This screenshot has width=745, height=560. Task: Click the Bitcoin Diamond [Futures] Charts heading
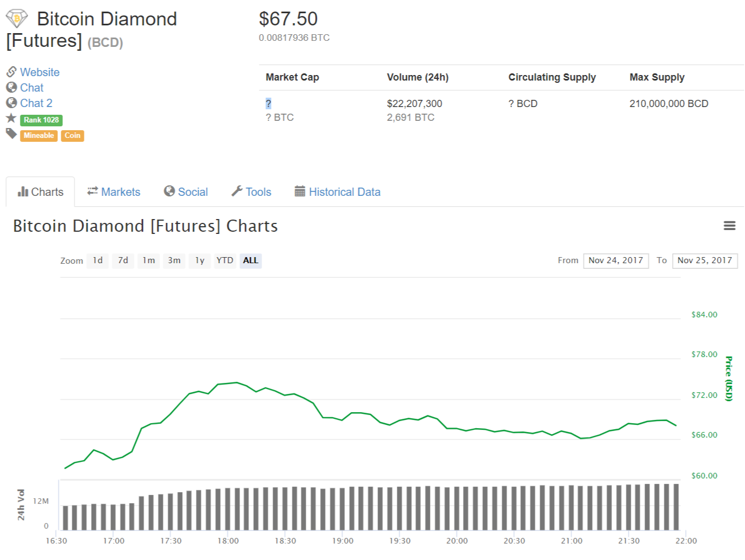(145, 226)
